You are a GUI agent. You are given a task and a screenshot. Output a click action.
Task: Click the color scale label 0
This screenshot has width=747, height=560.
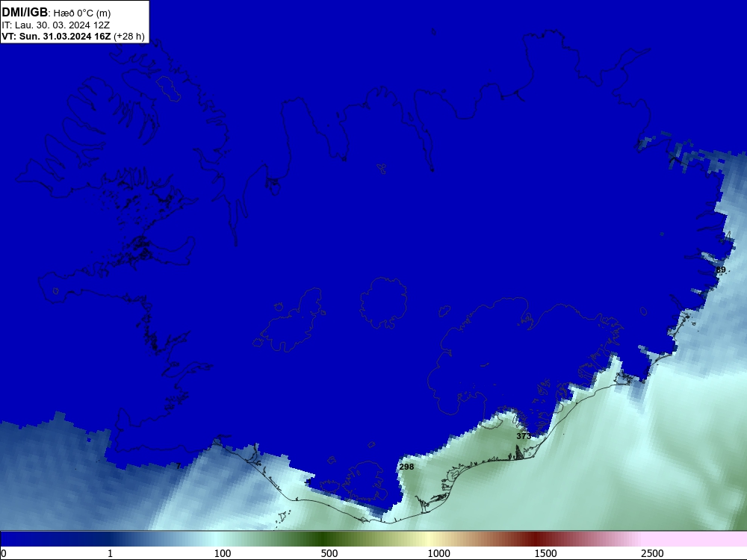coord(4,553)
